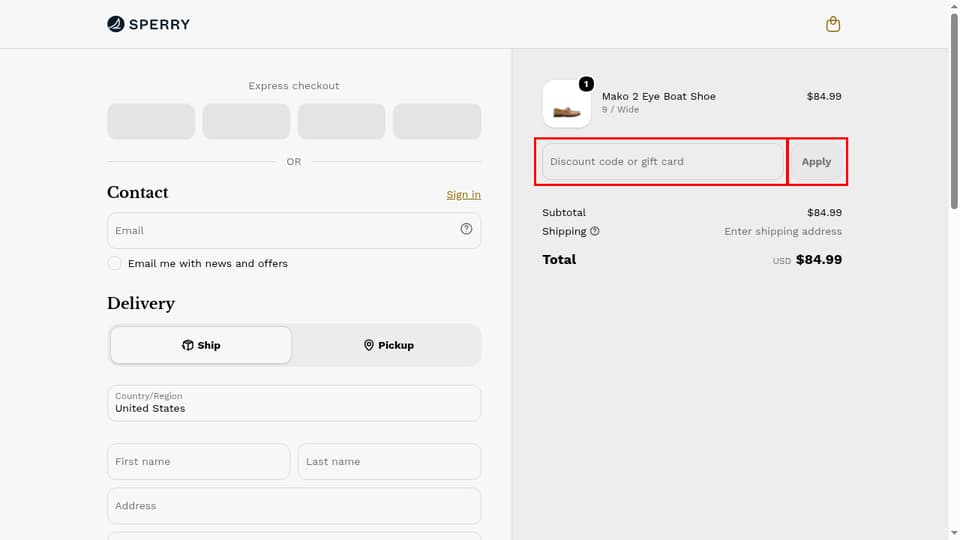Image resolution: width=960 pixels, height=540 pixels.
Task: Focus the Last name field
Action: tap(389, 462)
